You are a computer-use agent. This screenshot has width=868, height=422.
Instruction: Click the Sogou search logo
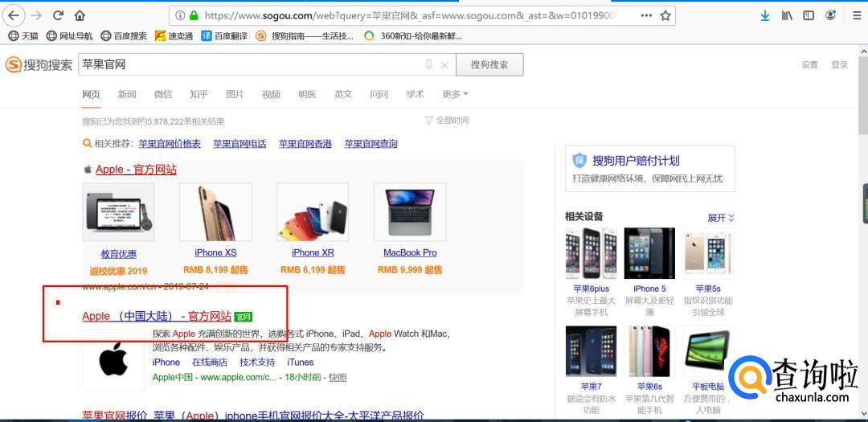pyautogui.click(x=39, y=65)
